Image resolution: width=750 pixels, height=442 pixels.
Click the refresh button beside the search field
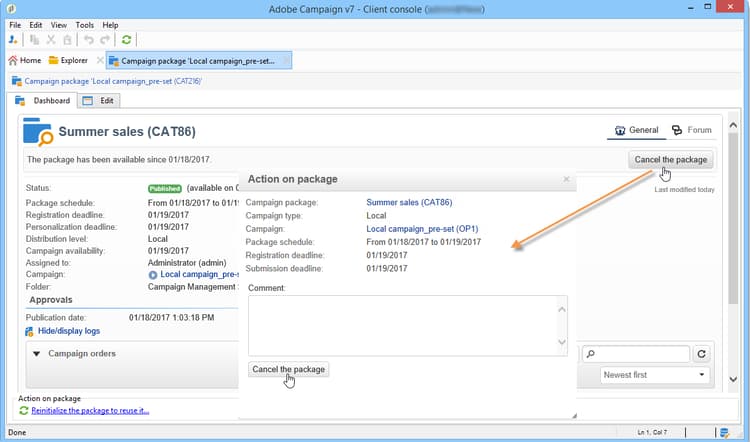click(x=702, y=354)
